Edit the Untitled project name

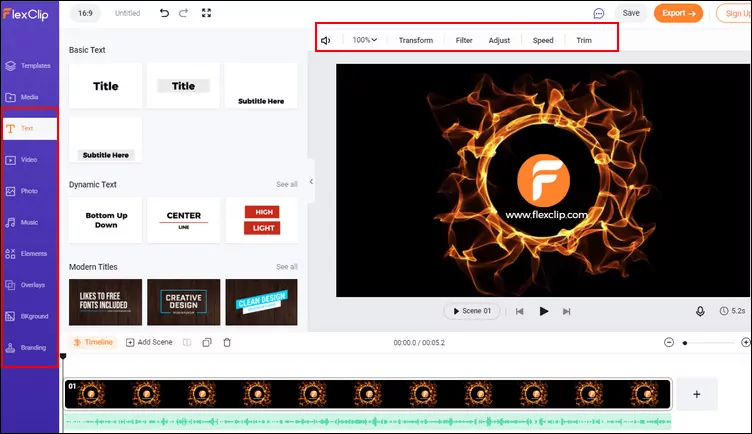coord(128,13)
